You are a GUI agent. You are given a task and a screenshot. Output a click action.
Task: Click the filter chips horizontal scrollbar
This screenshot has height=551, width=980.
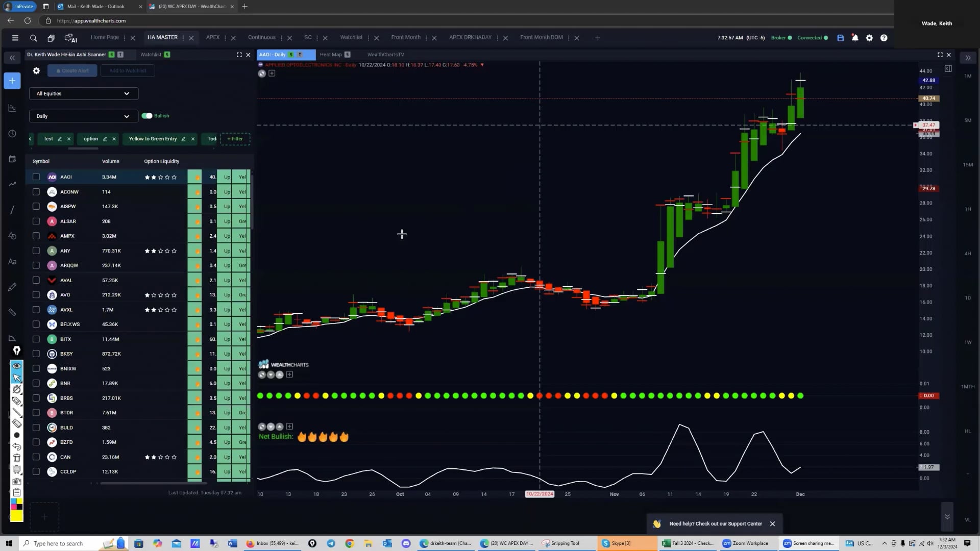tap(83, 148)
